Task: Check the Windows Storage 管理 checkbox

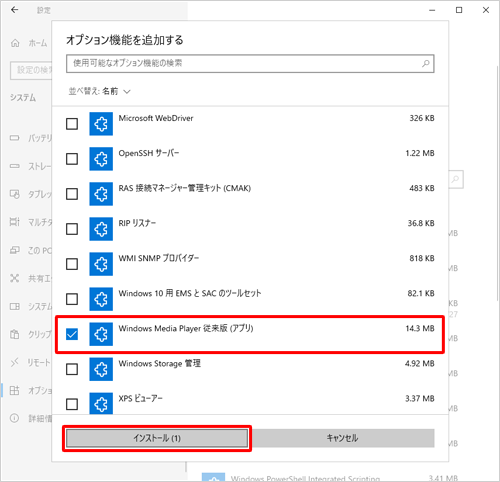Action: [72, 369]
